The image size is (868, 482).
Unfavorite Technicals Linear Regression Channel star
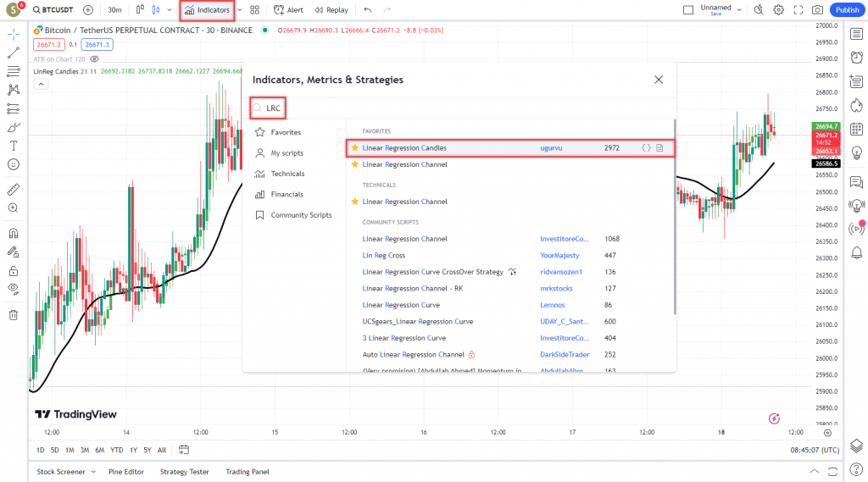[x=355, y=202]
